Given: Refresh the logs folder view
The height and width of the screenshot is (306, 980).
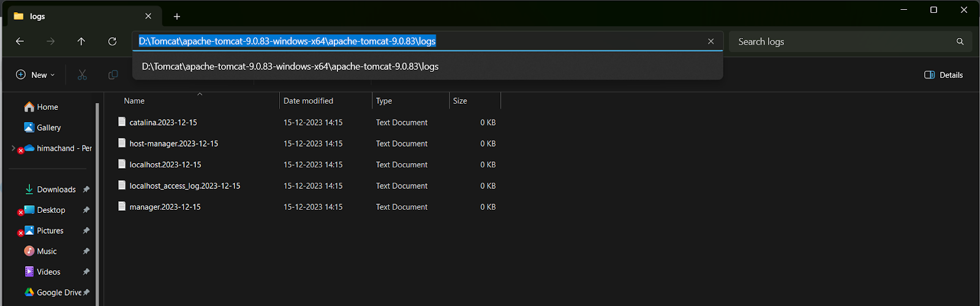Looking at the screenshot, I should [x=112, y=41].
